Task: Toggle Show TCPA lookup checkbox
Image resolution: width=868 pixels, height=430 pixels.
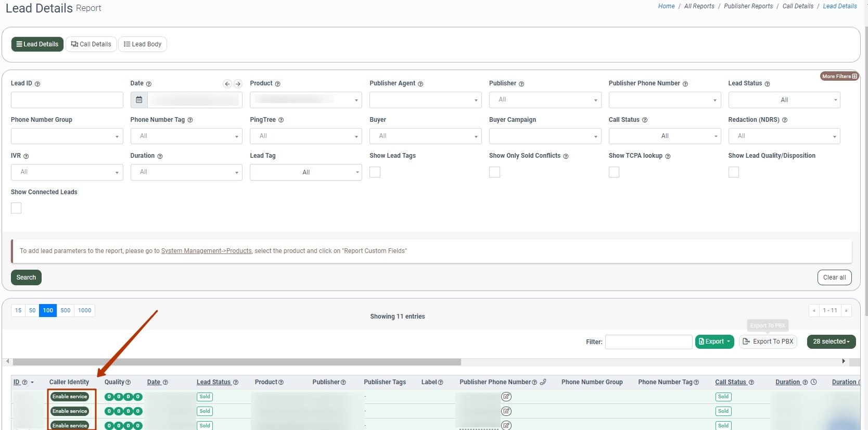Action: (x=614, y=172)
